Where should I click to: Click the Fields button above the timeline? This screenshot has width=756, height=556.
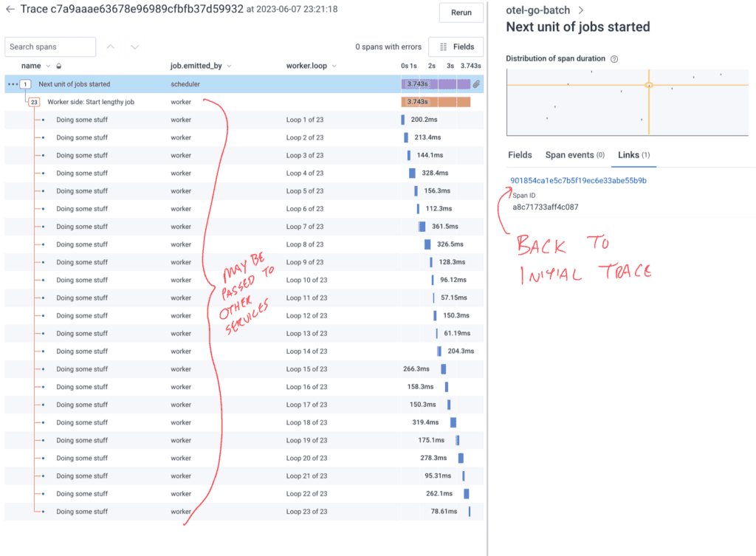click(456, 47)
